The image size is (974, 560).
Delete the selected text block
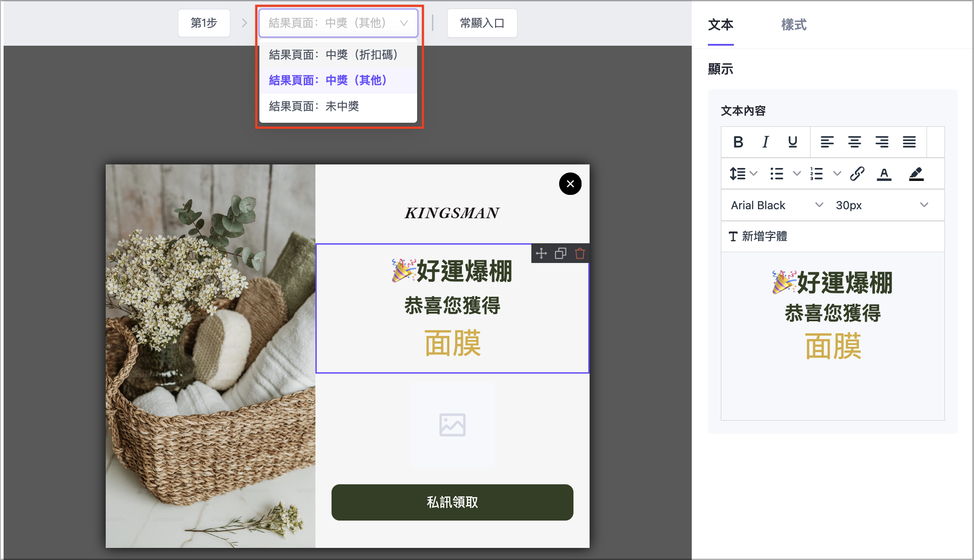click(579, 254)
